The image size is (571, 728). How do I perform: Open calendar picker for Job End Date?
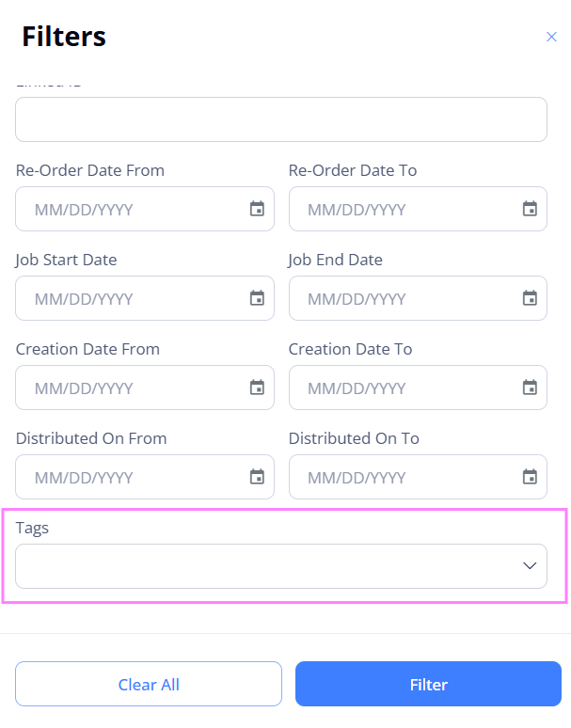(x=530, y=298)
